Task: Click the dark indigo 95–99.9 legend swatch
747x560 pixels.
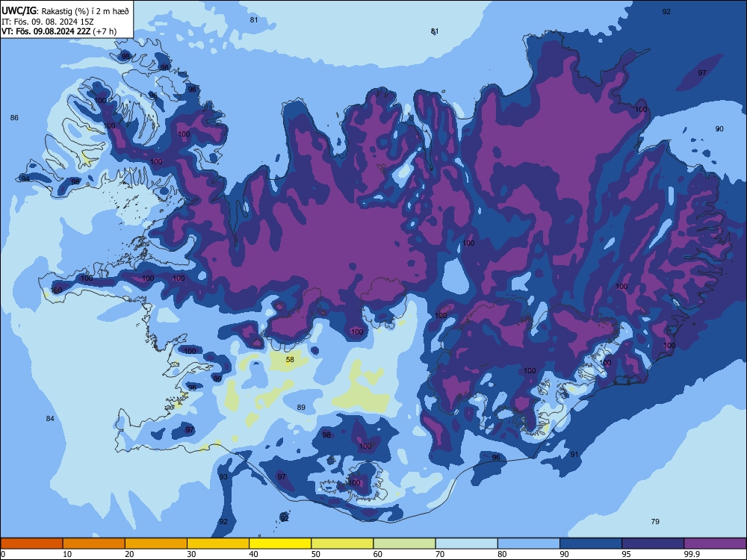Action: click(653, 544)
